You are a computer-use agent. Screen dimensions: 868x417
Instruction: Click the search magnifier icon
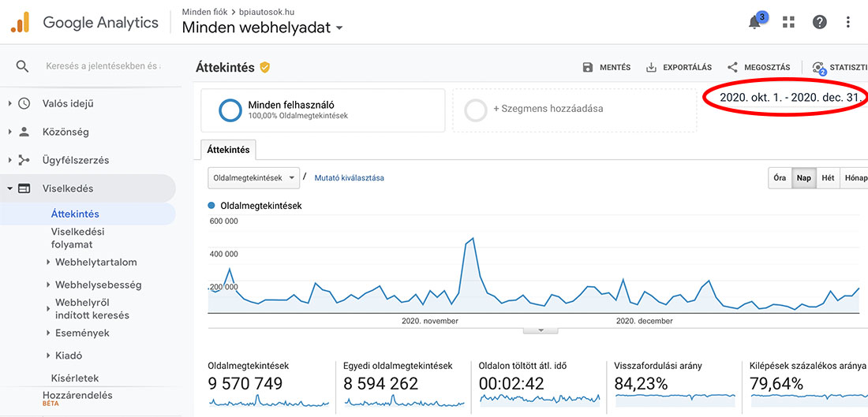[x=22, y=67]
